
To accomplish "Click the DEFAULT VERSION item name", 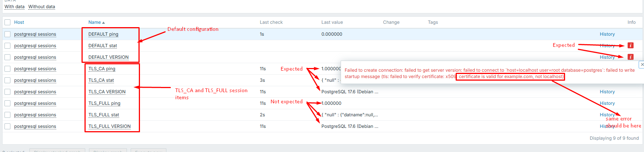I will click(x=108, y=57).
